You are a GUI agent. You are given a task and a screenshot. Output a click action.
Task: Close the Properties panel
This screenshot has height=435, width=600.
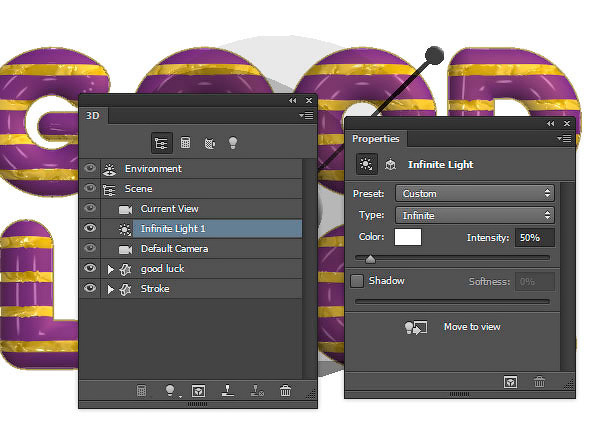pos(567,124)
